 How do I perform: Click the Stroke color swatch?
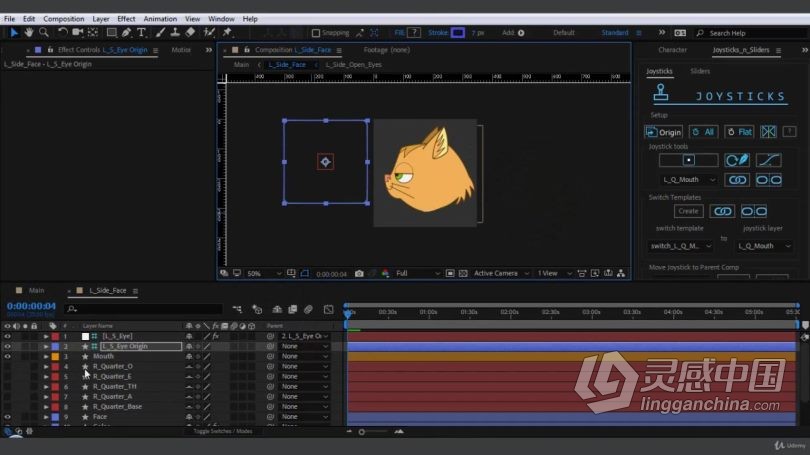458,33
